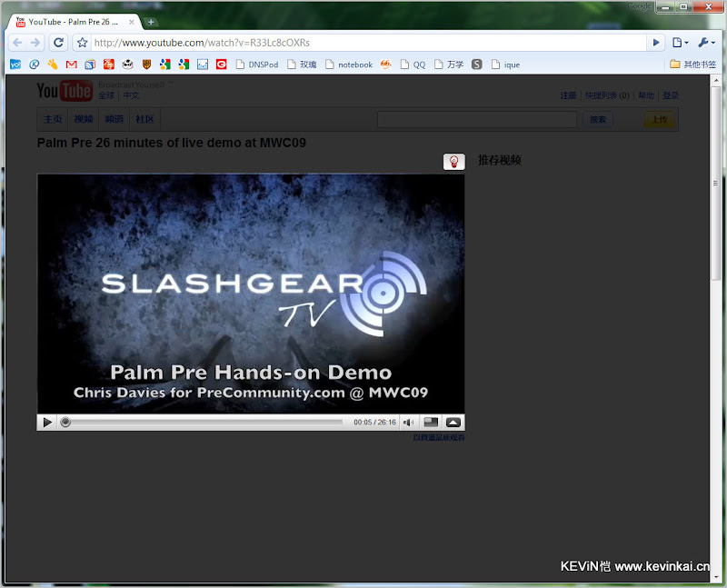Play the video
Screen dimensions: 727x588
pyautogui.click(x=47, y=423)
